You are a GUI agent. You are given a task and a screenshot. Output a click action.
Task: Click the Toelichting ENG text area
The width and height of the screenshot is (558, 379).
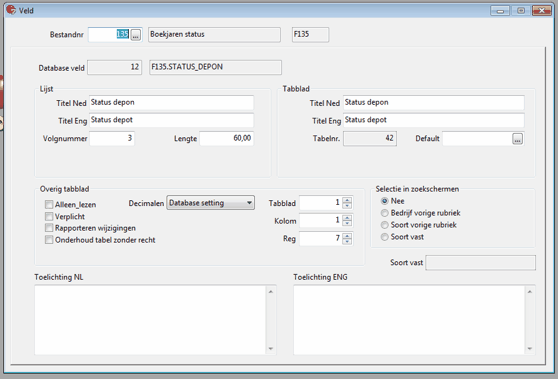tap(409, 320)
